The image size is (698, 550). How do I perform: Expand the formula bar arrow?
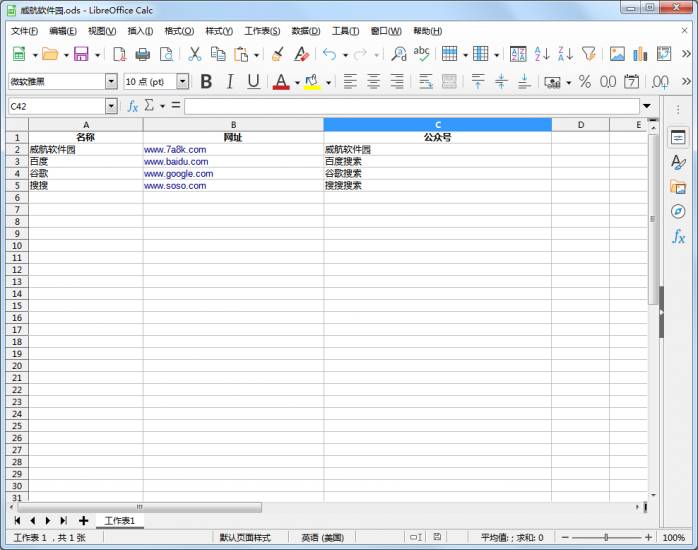(647, 106)
